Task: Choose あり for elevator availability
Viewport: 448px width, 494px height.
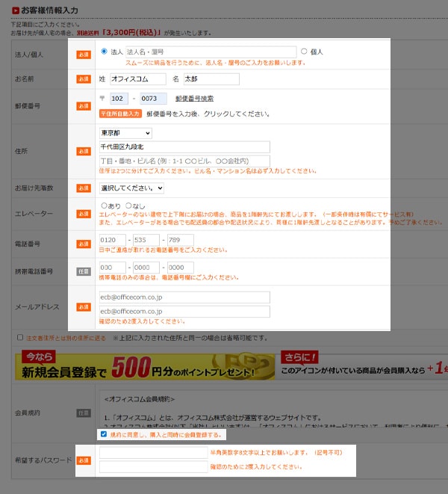Action: coord(104,206)
